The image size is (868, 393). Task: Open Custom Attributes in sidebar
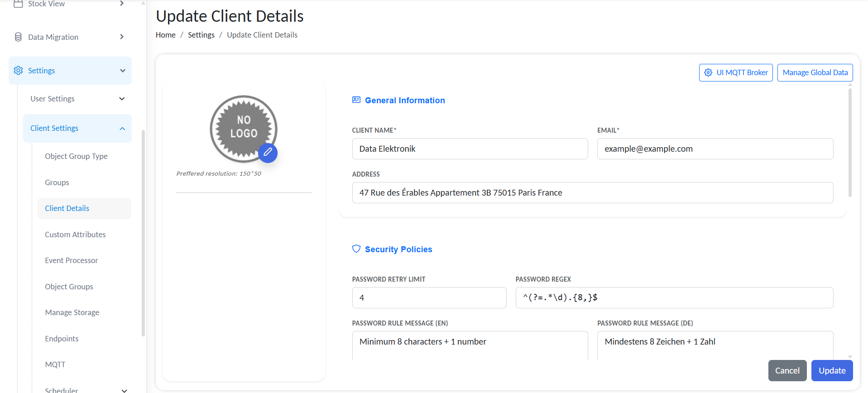coord(75,235)
